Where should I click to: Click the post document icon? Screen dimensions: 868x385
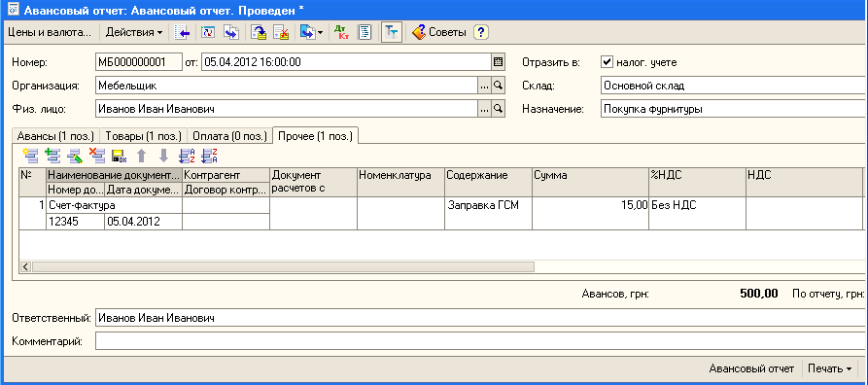click(x=259, y=32)
